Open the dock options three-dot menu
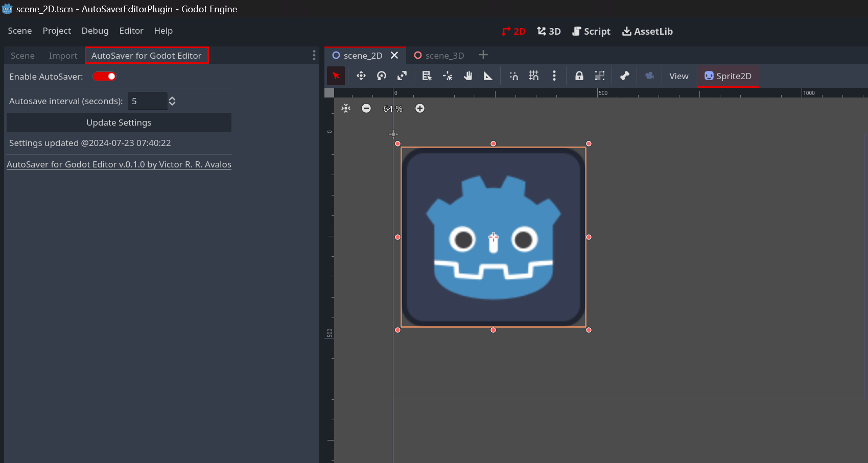 tap(314, 56)
